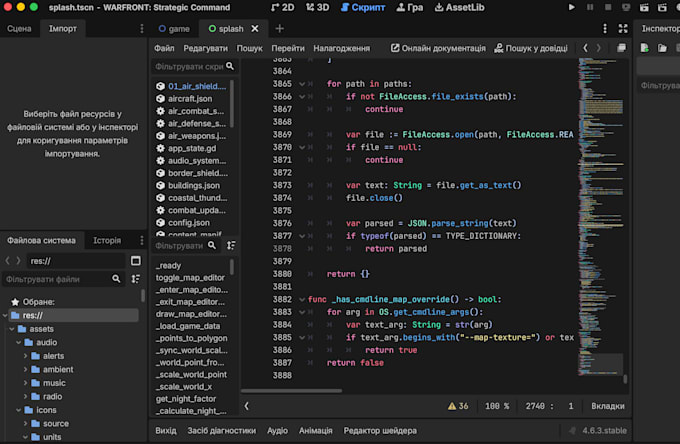This screenshot has width=680, height=444.
Task: Toggle split mode in filesystem dock
Action: point(136,261)
